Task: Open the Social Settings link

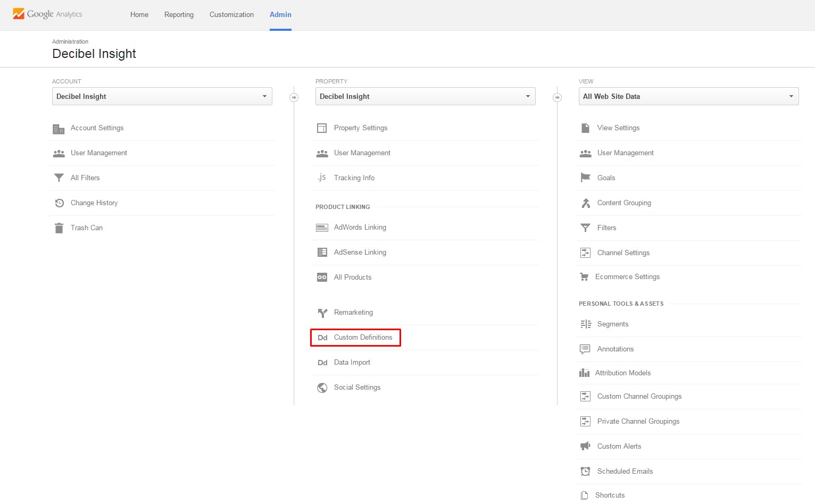Action: pyautogui.click(x=357, y=388)
